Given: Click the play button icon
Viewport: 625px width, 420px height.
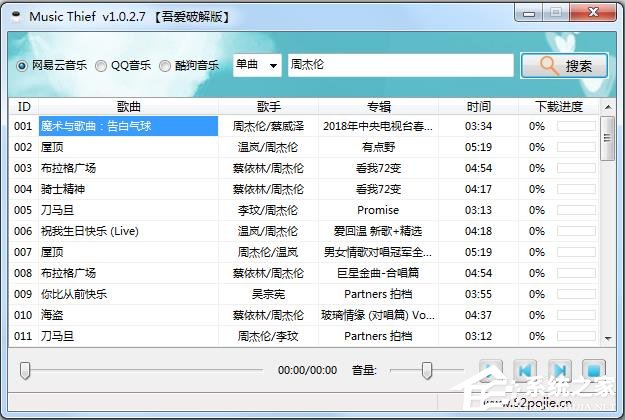Looking at the screenshot, I should (491, 371).
